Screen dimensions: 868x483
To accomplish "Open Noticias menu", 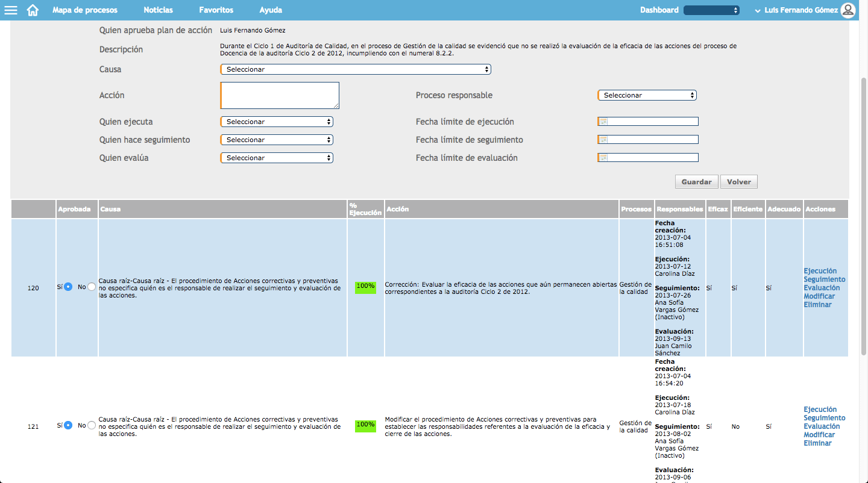I will [x=158, y=10].
